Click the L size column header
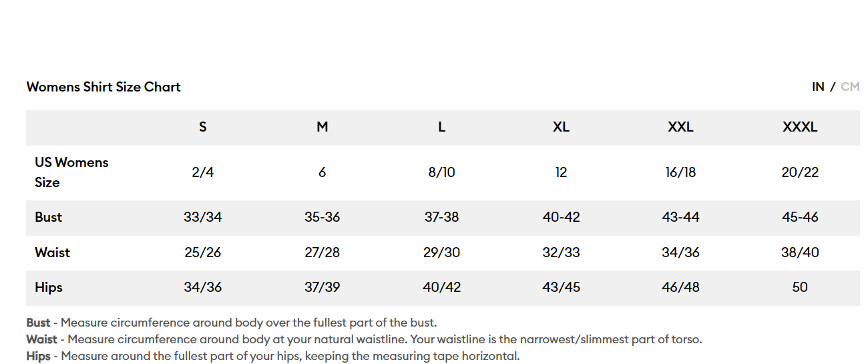 [x=442, y=127]
